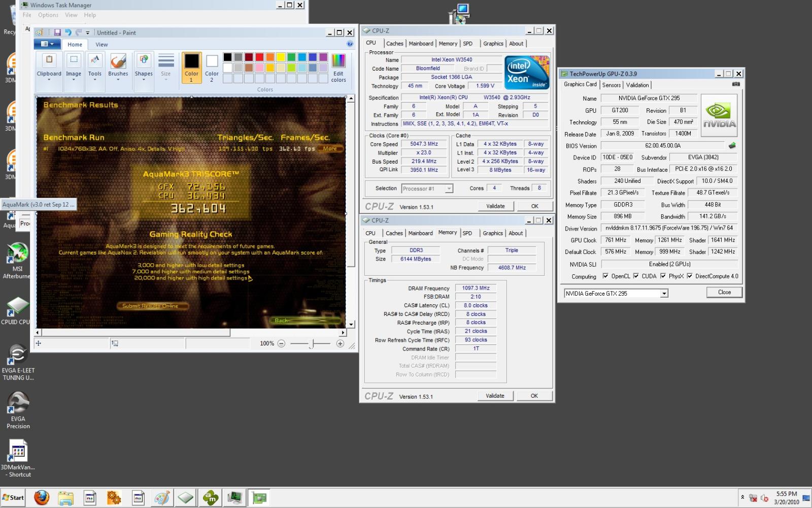
Task: Click Paint zoom in plus button
Action: (x=340, y=344)
